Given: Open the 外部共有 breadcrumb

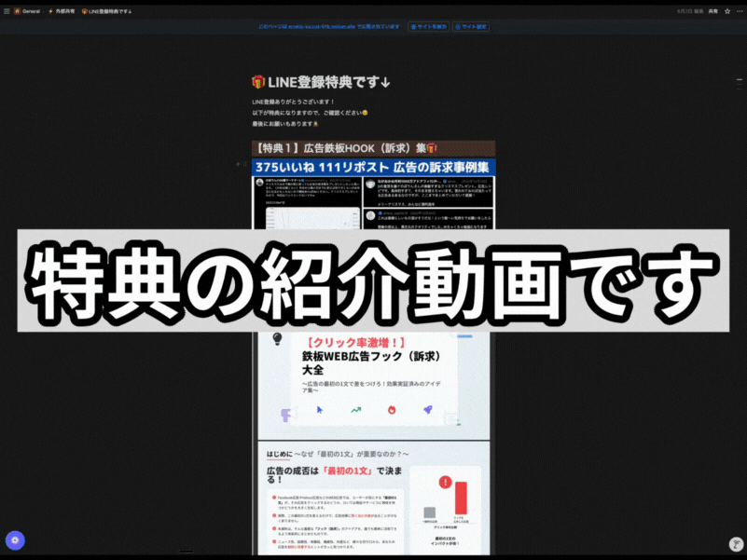Looking at the screenshot, I should 62,11.
